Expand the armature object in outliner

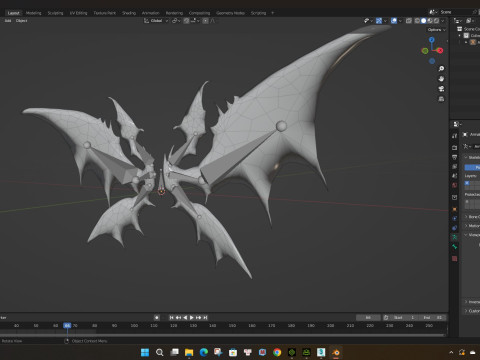click(x=466, y=42)
